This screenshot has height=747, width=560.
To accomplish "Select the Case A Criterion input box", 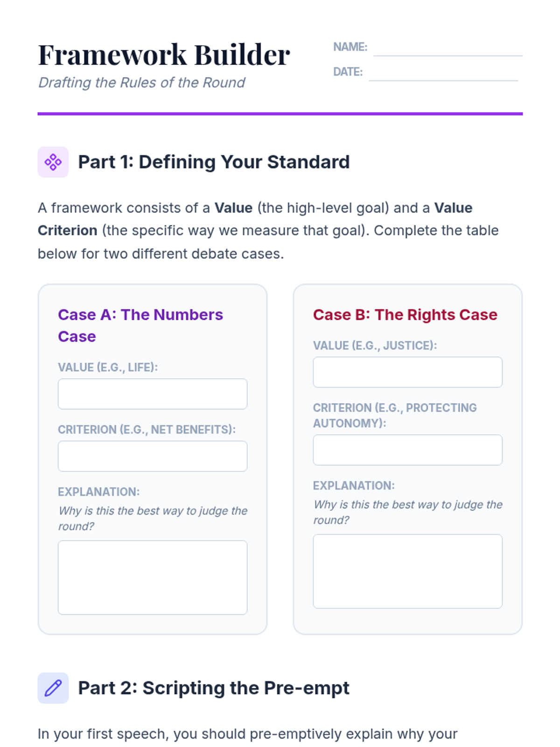I will coord(153,456).
